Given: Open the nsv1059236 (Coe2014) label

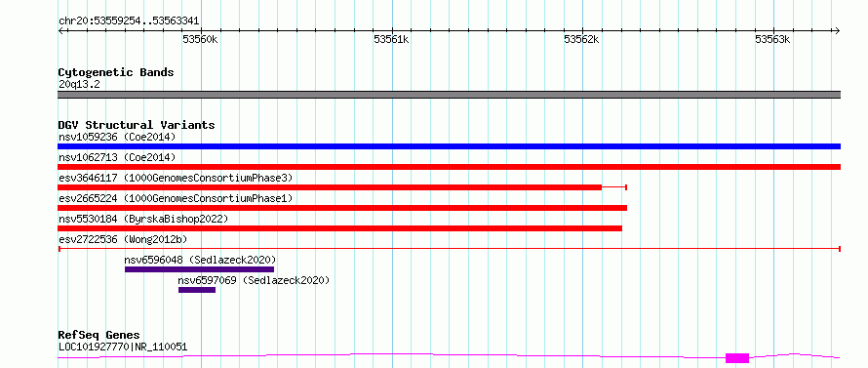Looking at the screenshot, I should click(x=117, y=137).
